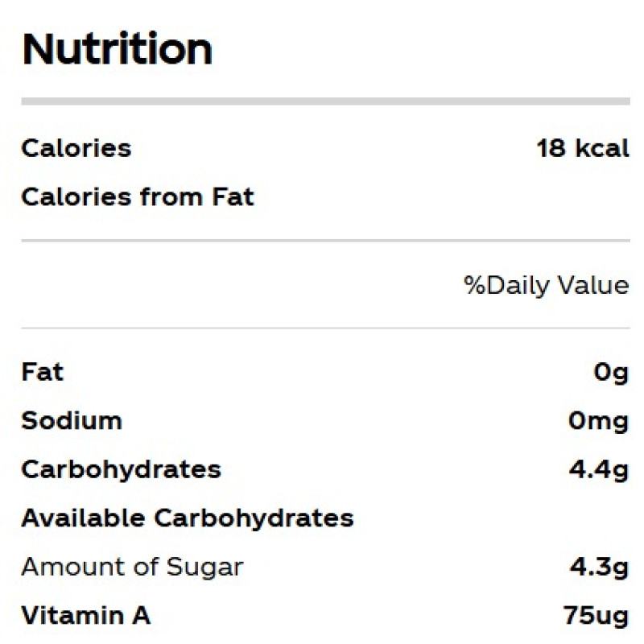Select the Vitamin A row label
Viewport: 644px width, 644px height.
(85, 616)
